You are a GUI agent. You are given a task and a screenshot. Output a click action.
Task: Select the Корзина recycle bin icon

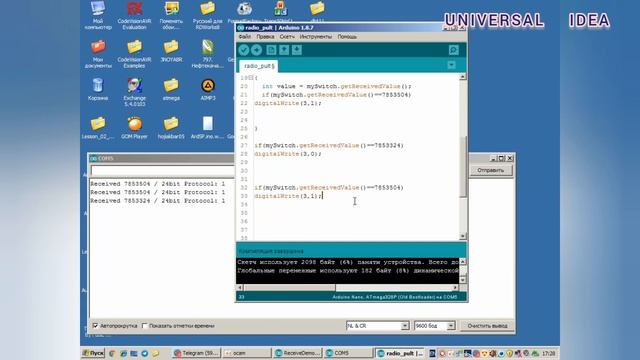[x=98, y=90]
